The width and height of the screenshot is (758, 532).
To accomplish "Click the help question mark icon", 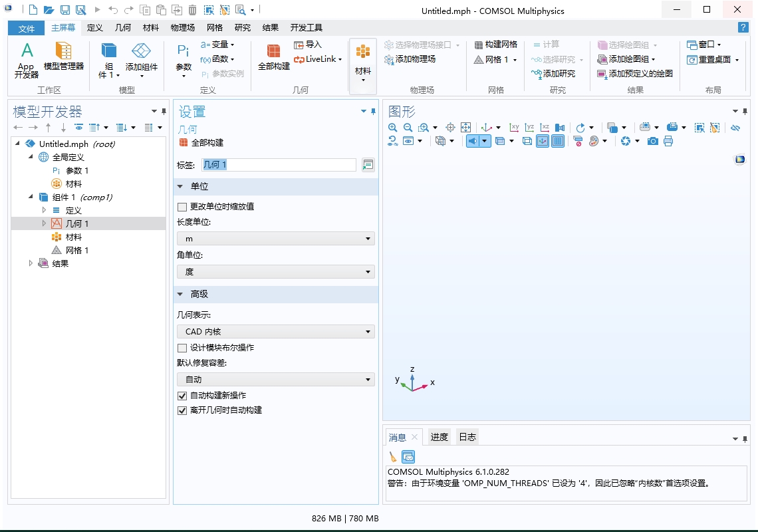I will pos(743,27).
